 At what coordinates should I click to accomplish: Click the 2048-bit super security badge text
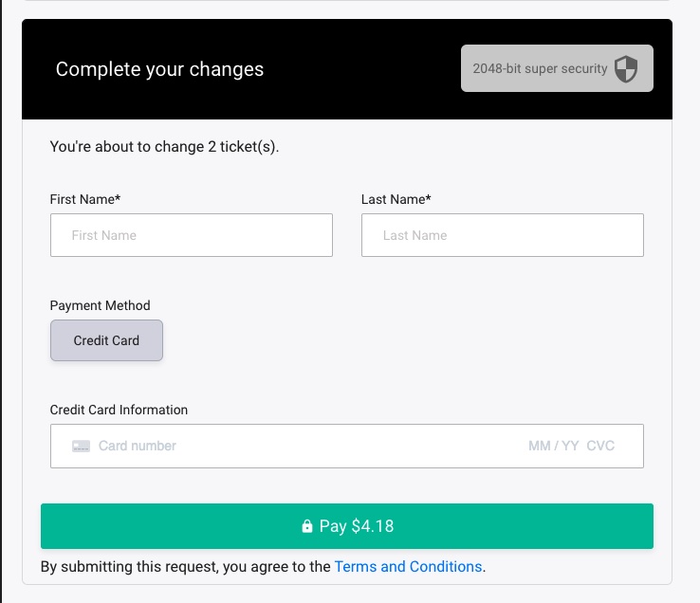(x=540, y=69)
